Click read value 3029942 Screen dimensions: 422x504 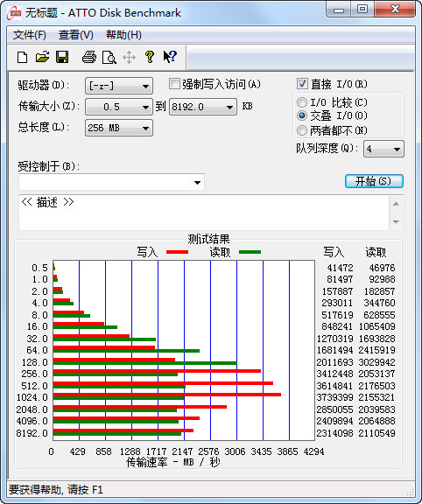(377, 362)
